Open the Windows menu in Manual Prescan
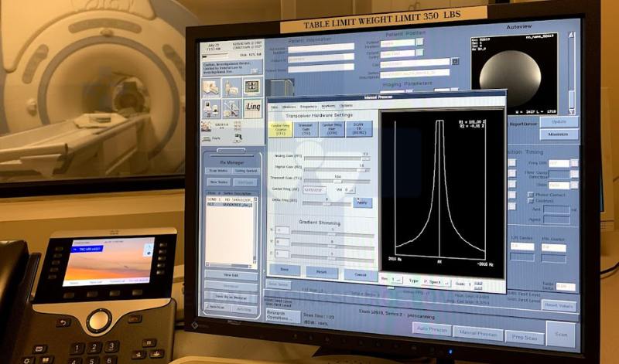This screenshot has width=619, height=364. pos(289,107)
